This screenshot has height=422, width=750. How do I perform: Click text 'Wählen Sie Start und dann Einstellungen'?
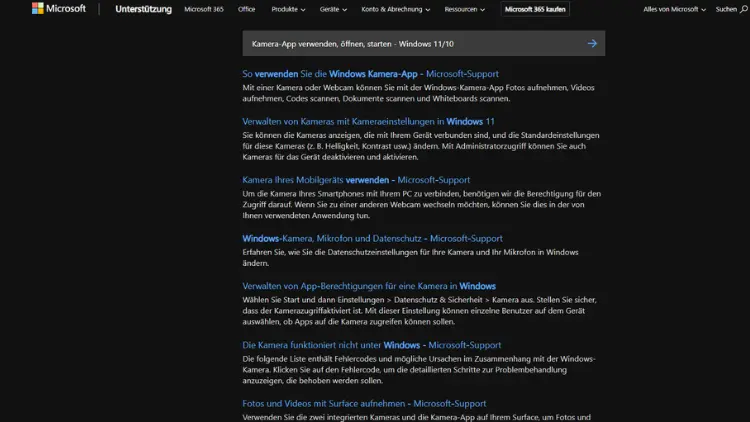[x=312, y=300]
